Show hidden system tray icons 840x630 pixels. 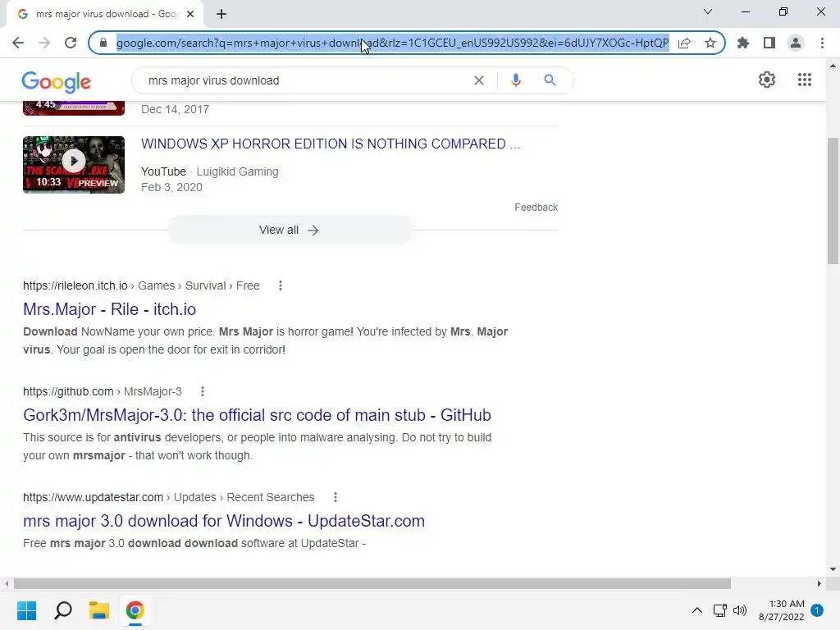coord(697,610)
